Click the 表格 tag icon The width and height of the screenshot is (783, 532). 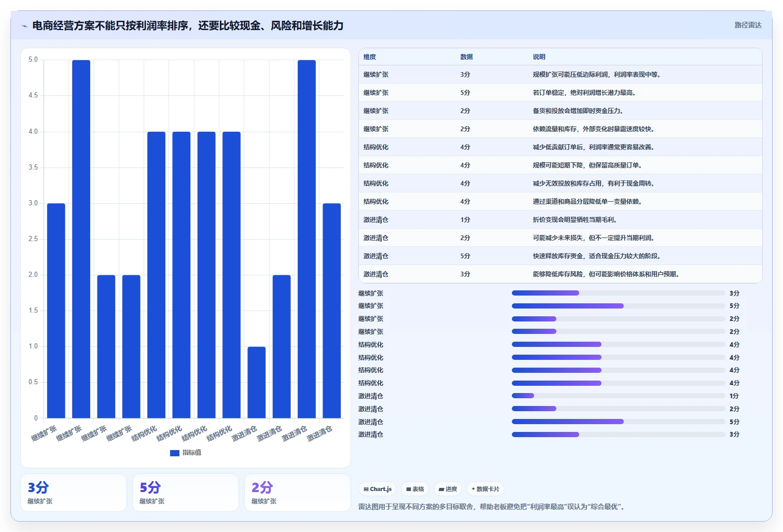coord(409,489)
